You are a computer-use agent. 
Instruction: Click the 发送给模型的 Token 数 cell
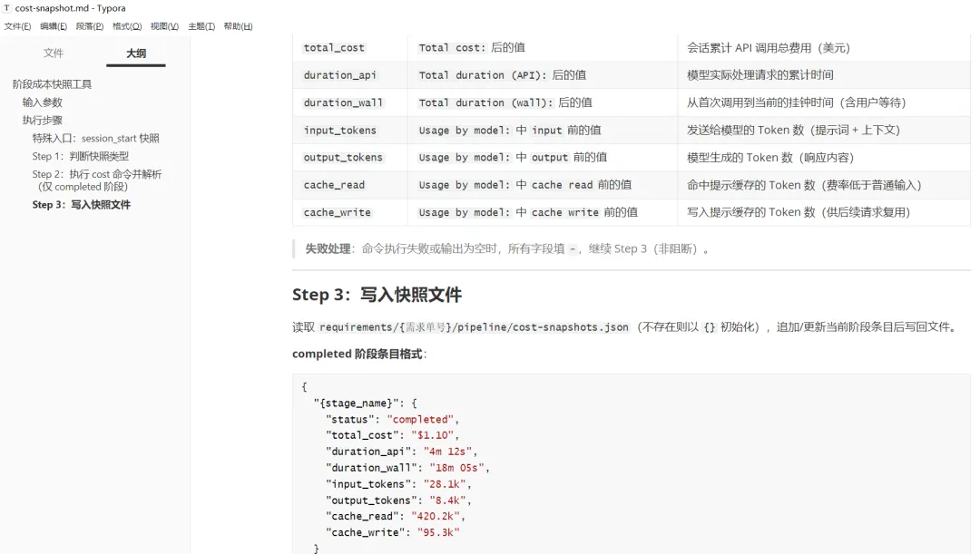point(824,130)
